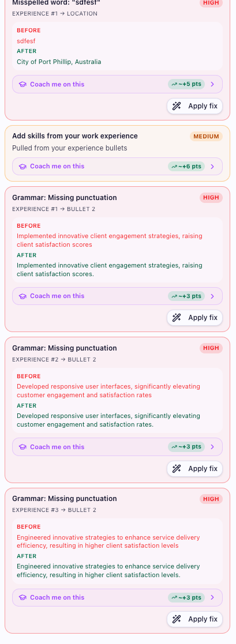Click the +3 pts badge in the Experience #3 card
Image resolution: width=236 pixels, height=644 pixels.
coord(186,598)
